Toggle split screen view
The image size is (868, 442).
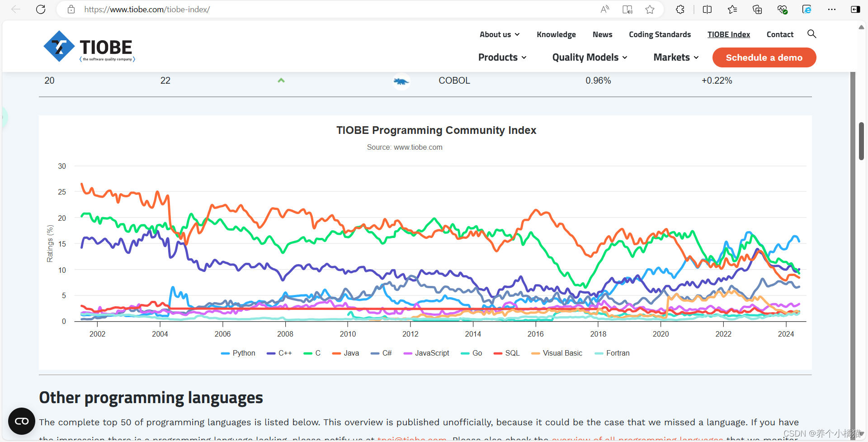(x=708, y=10)
